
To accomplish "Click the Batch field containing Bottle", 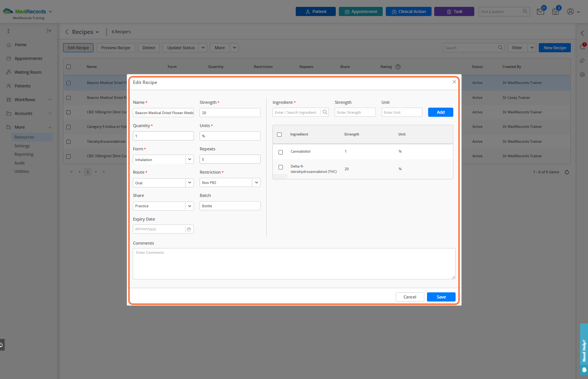I will point(230,206).
